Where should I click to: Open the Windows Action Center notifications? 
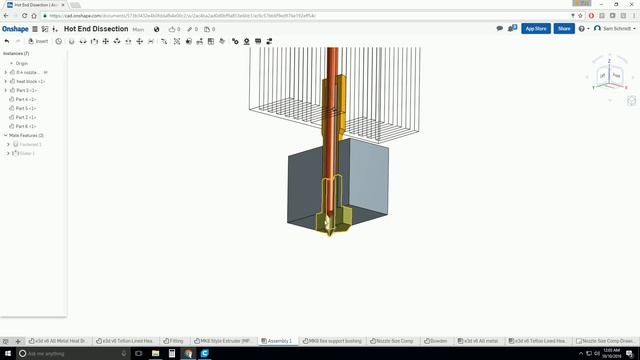click(x=629, y=353)
